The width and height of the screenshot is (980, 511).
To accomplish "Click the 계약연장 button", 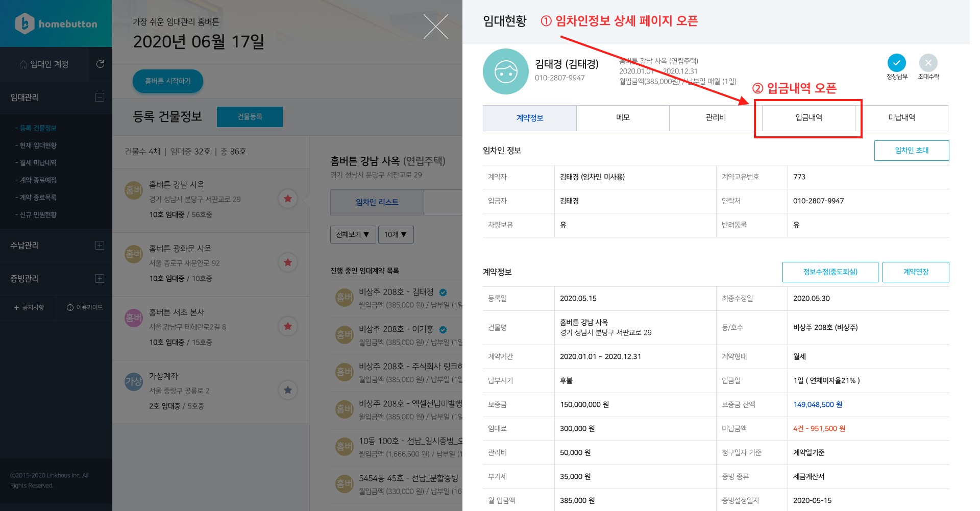I will pyautogui.click(x=916, y=272).
